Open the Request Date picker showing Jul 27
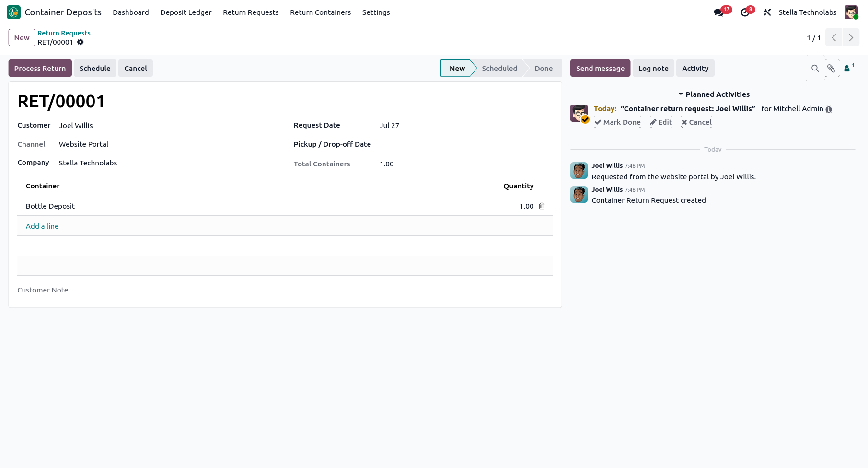The image size is (868, 468). 465,126
